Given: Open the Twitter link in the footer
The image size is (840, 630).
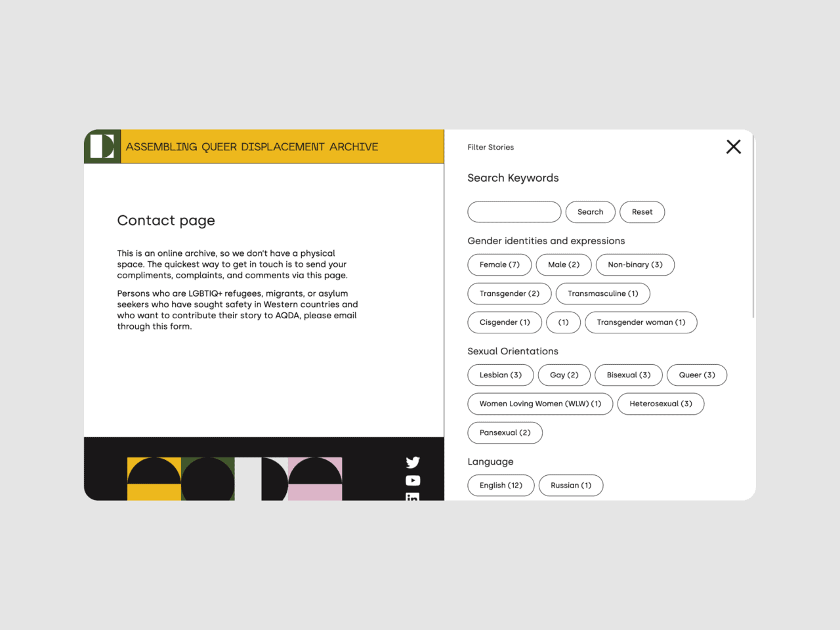Looking at the screenshot, I should pyautogui.click(x=413, y=463).
